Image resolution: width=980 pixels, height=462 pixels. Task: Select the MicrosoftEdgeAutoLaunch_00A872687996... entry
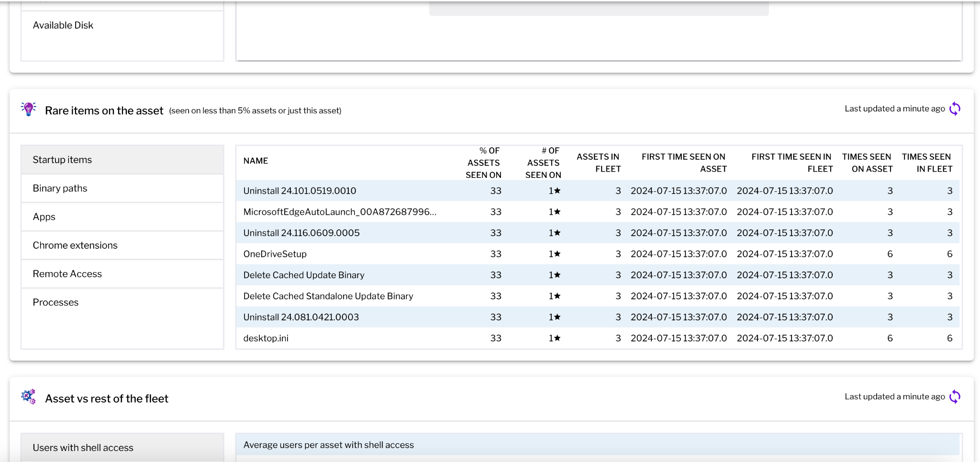(x=340, y=212)
